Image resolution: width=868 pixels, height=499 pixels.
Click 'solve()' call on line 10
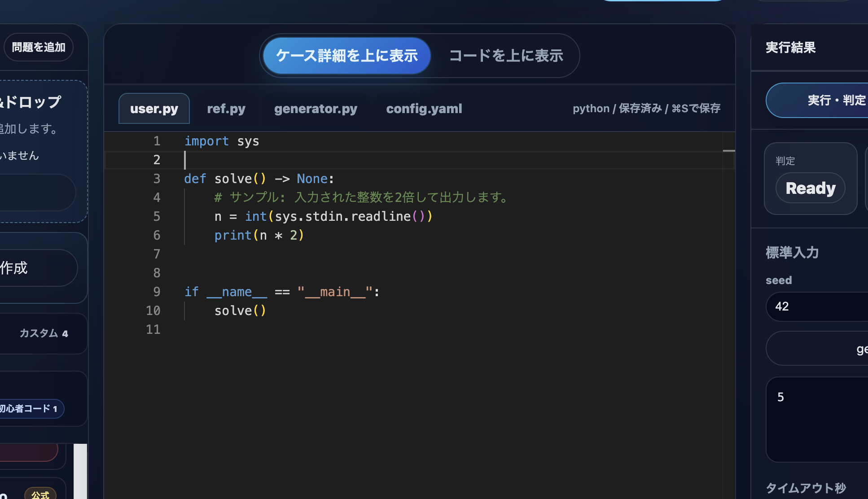(x=240, y=311)
